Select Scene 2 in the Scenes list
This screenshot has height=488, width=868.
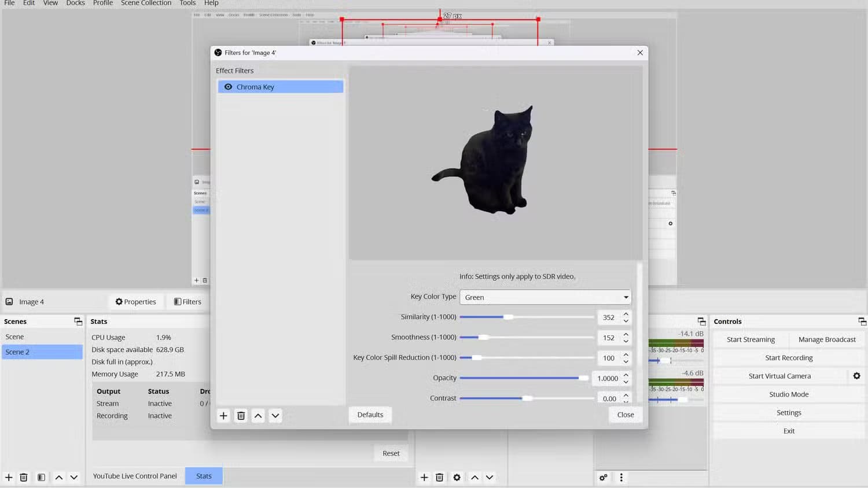coord(42,352)
